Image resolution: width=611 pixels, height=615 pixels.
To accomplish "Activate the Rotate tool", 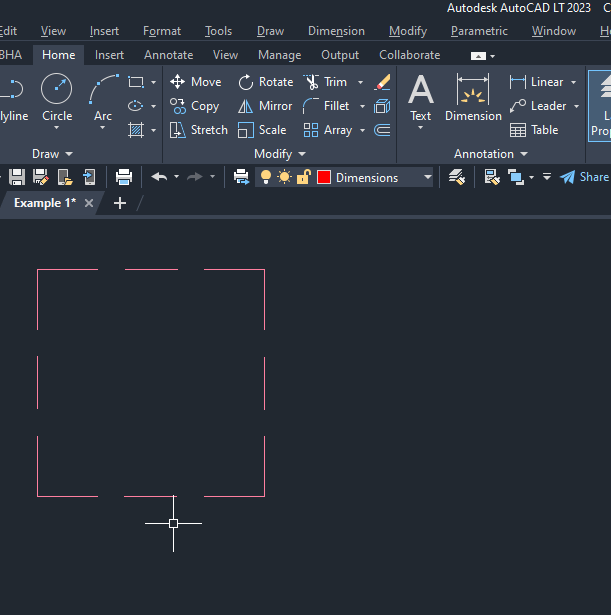I will click(265, 82).
